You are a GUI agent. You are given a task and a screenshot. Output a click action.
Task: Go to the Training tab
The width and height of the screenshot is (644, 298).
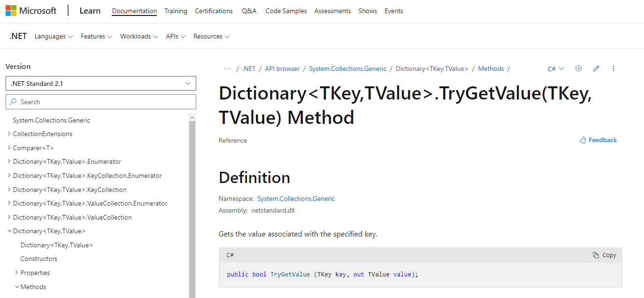[x=176, y=11]
